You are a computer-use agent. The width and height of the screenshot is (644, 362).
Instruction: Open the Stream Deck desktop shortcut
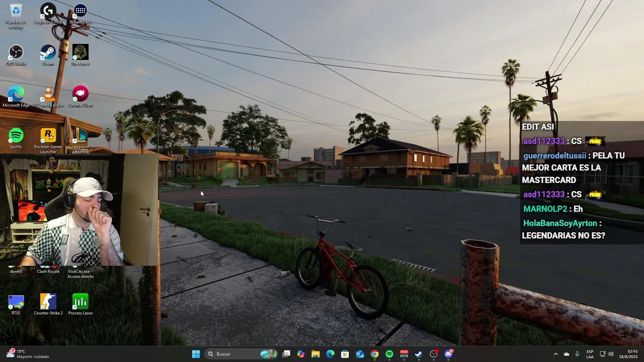(x=80, y=14)
